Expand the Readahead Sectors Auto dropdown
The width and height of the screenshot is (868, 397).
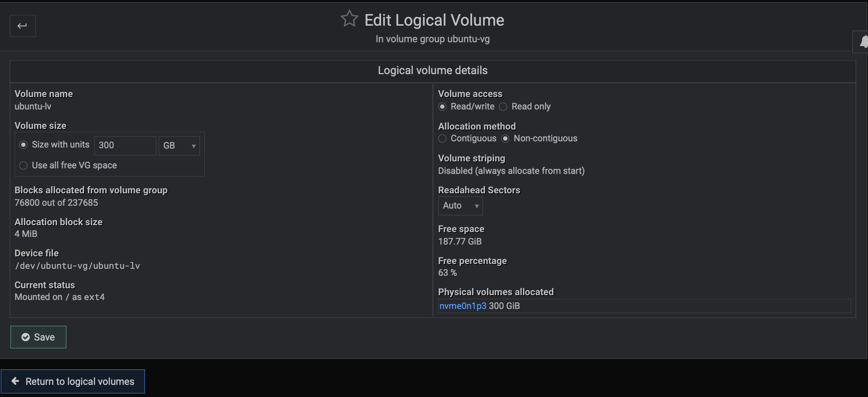(x=460, y=206)
